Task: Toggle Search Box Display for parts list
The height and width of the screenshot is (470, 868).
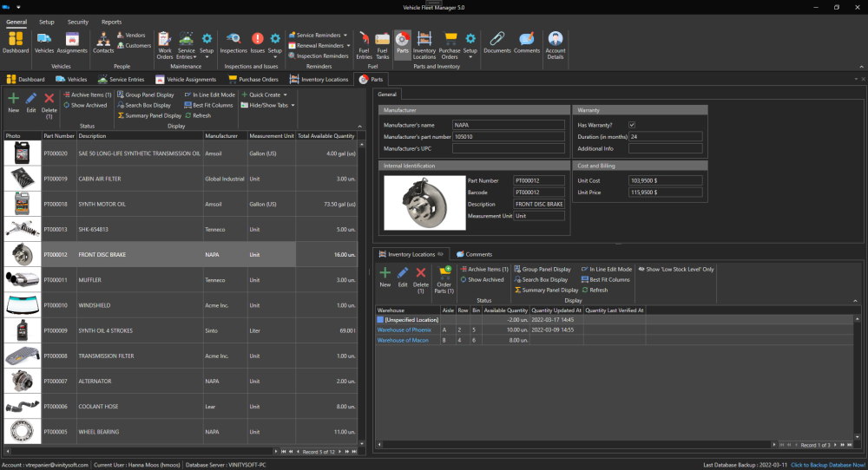Action: [144, 105]
